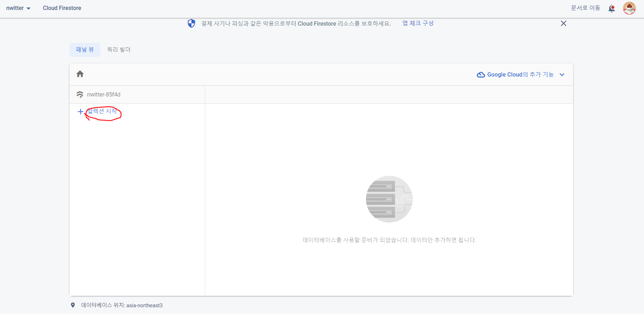The width and height of the screenshot is (644, 314).
Task: Click the shield icon in banner
Action: click(x=191, y=23)
